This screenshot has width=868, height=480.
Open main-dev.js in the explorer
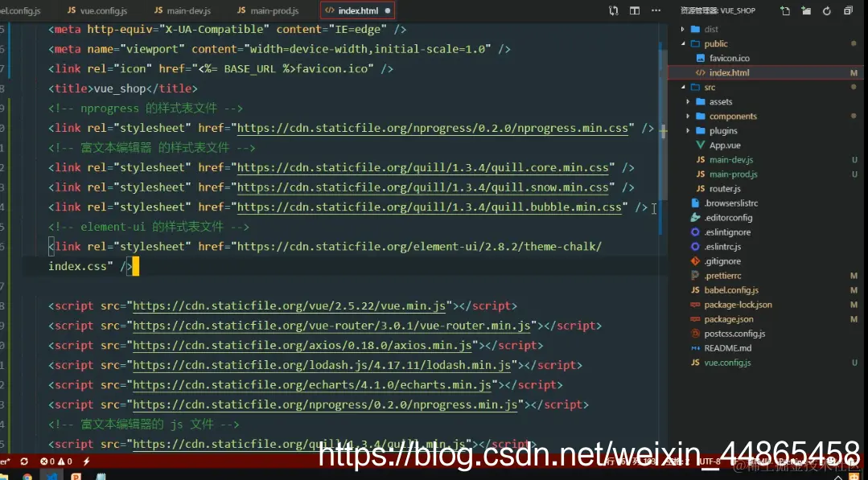click(x=731, y=160)
